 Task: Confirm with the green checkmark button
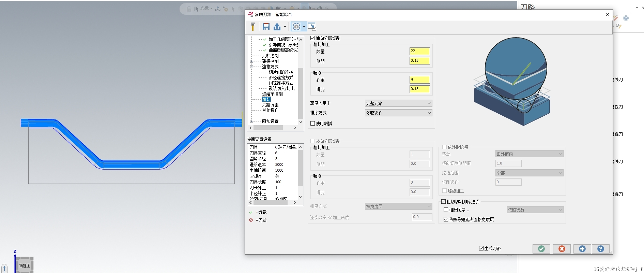541,249
